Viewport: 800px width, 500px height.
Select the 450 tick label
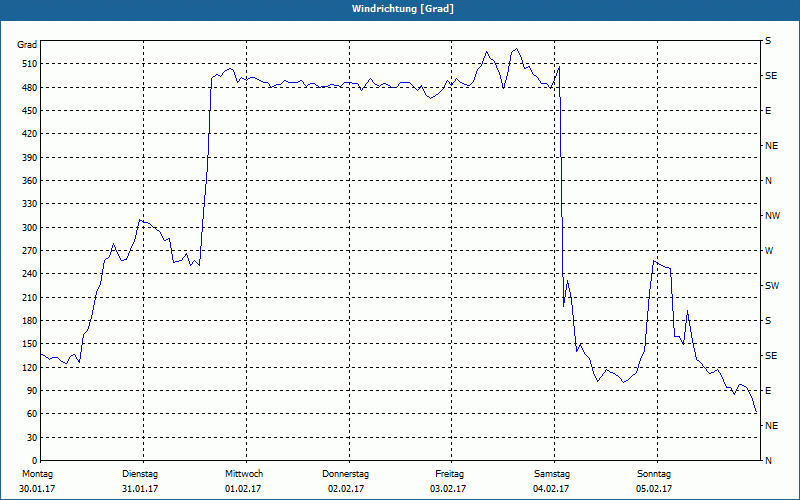[x=29, y=111]
